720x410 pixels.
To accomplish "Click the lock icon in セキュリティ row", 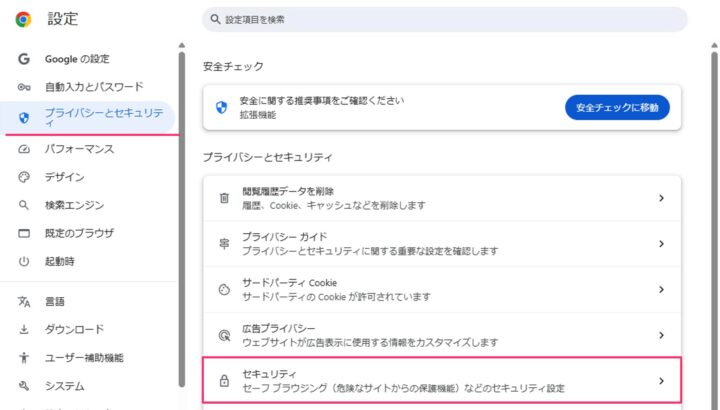I will coord(224,380).
